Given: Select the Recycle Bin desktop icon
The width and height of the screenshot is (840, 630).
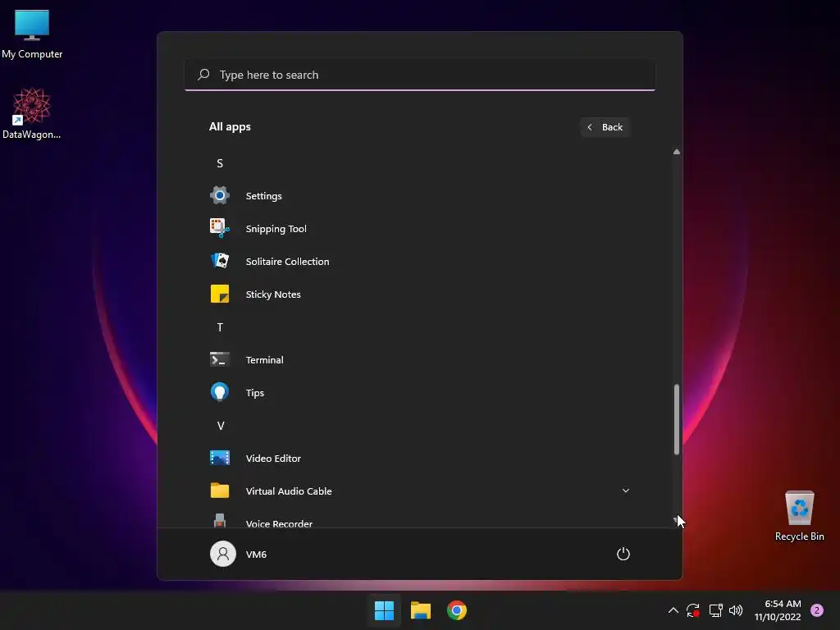Looking at the screenshot, I should 799,516.
